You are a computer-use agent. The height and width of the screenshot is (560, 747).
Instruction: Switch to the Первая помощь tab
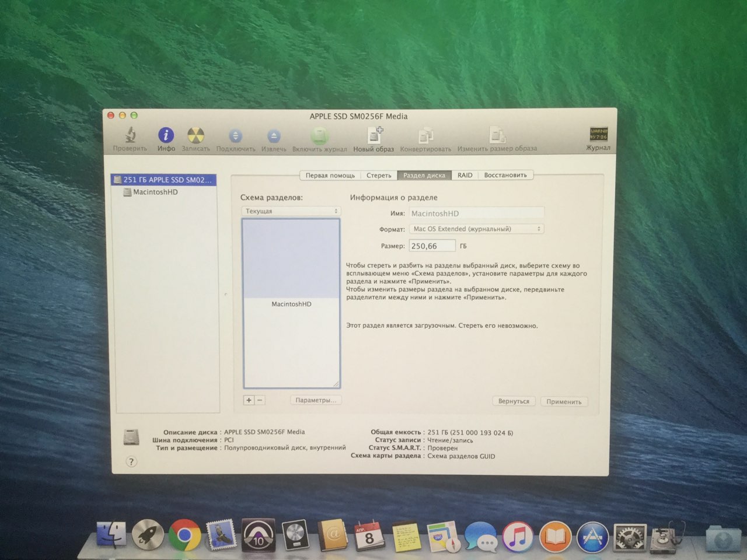pos(330,175)
